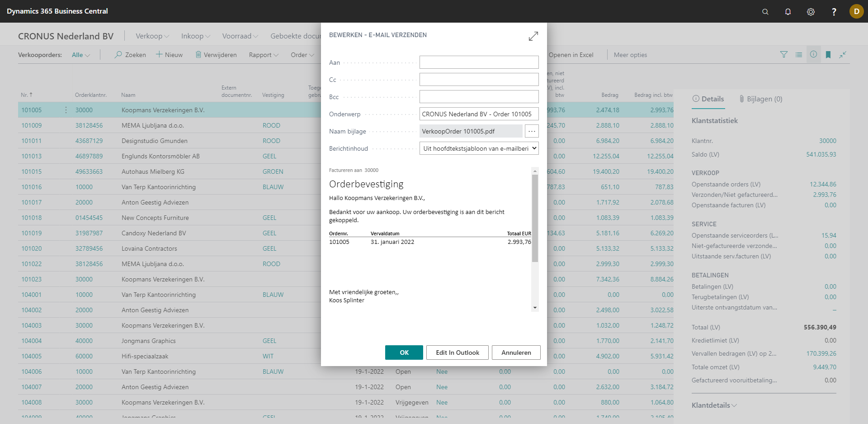The width and height of the screenshot is (868, 424).
Task: Switch to list view layout icon
Action: (x=799, y=55)
